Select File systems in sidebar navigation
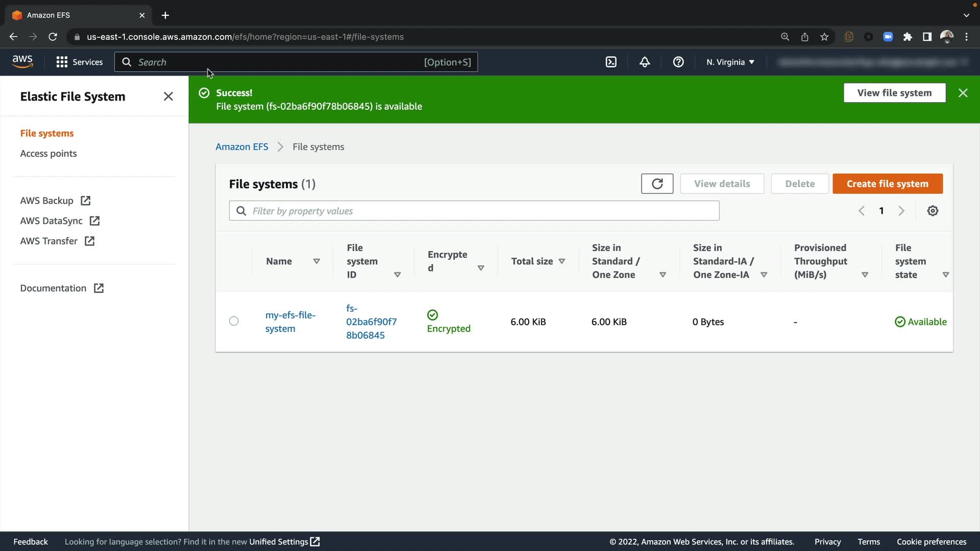The image size is (980, 551). pos(47,133)
